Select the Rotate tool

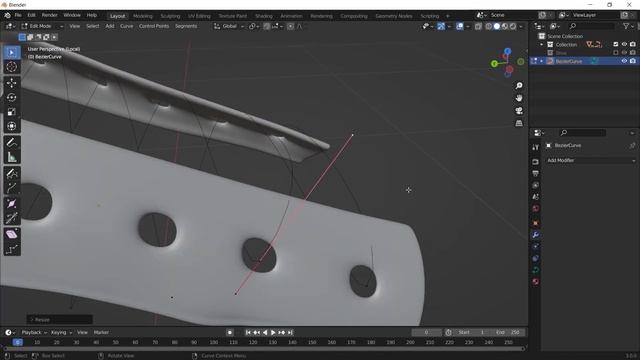click(x=11, y=97)
